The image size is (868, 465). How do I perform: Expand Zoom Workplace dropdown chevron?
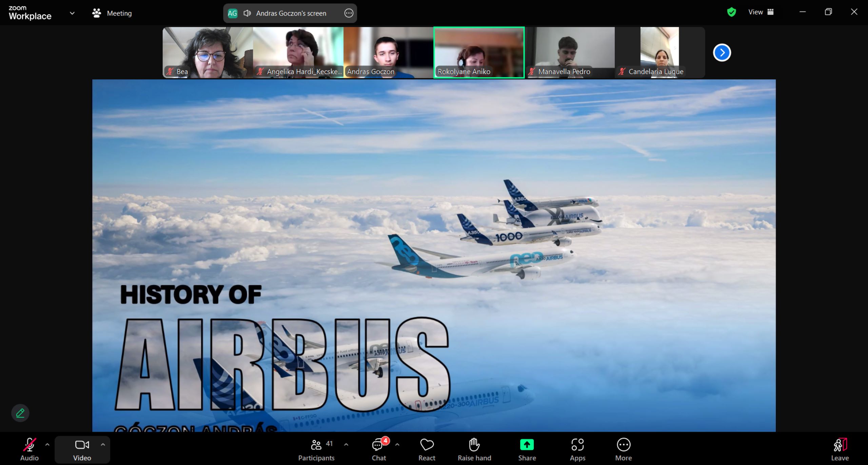click(72, 13)
